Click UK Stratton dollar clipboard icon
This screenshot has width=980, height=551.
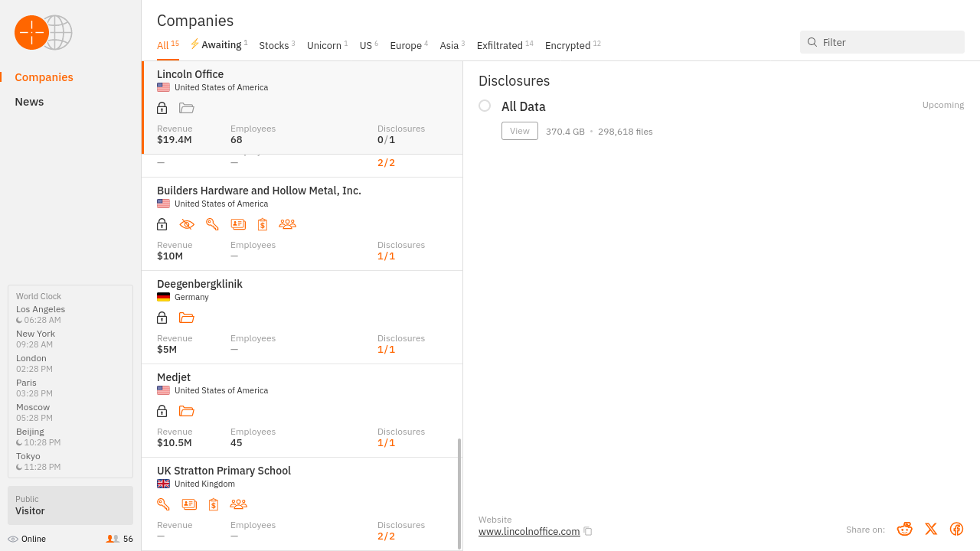(x=214, y=504)
